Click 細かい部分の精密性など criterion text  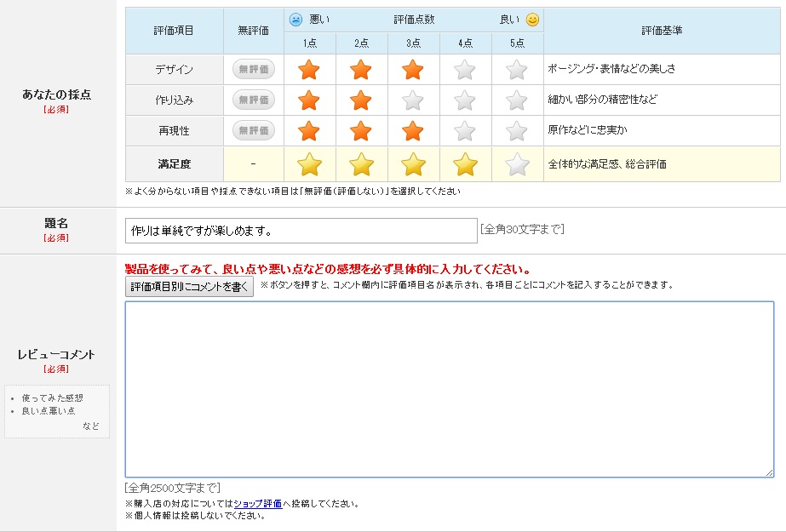(x=602, y=100)
